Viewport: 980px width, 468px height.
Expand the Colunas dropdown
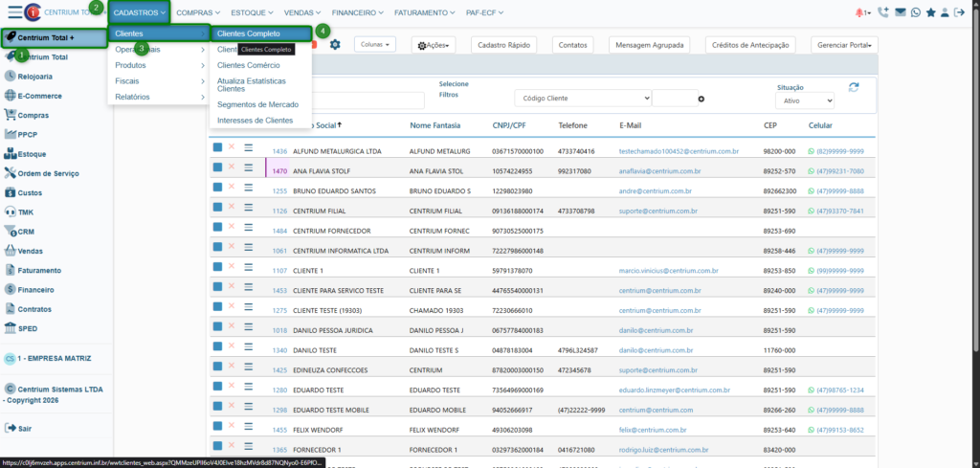tap(374, 44)
